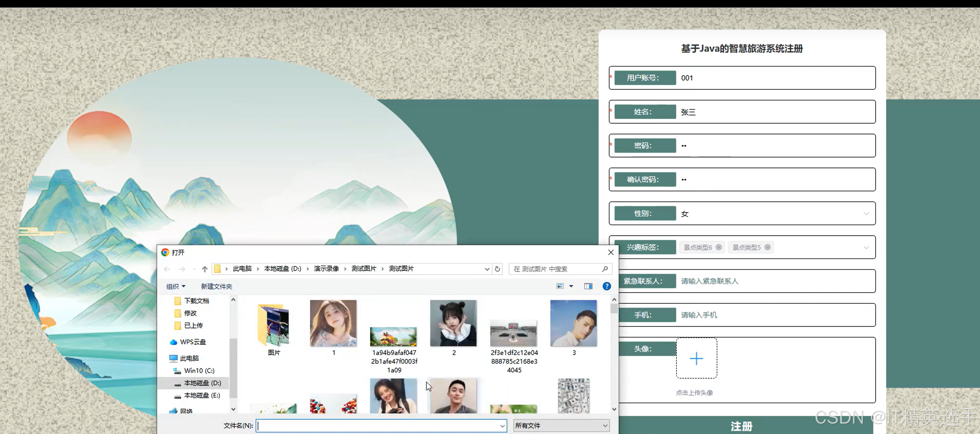Image resolution: width=980 pixels, height=434 pixels.
Task: Click 新建文件夹 to create new folder
Action: [216, 286]
